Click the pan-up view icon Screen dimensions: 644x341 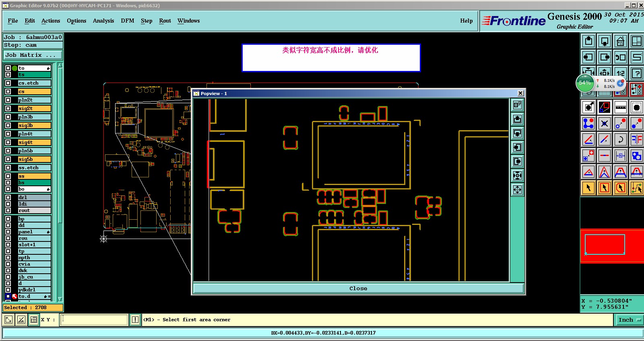click(588, 41)
